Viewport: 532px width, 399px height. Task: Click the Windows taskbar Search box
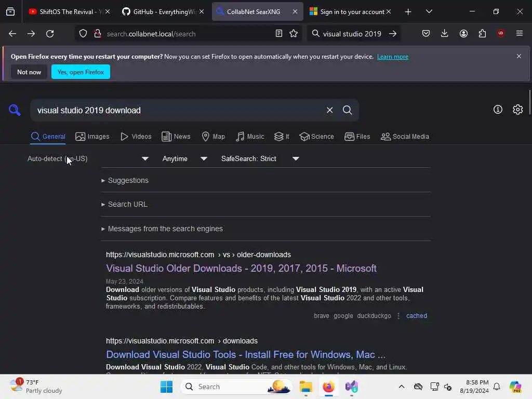coord(236,387)
